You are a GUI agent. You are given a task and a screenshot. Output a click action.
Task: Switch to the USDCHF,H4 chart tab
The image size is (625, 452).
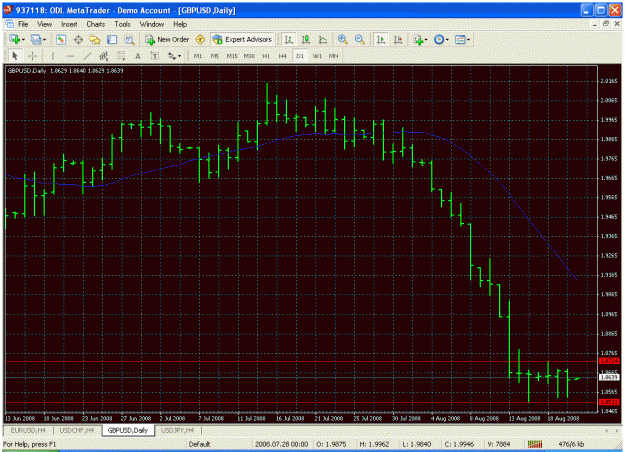click(x=77, y=430)
